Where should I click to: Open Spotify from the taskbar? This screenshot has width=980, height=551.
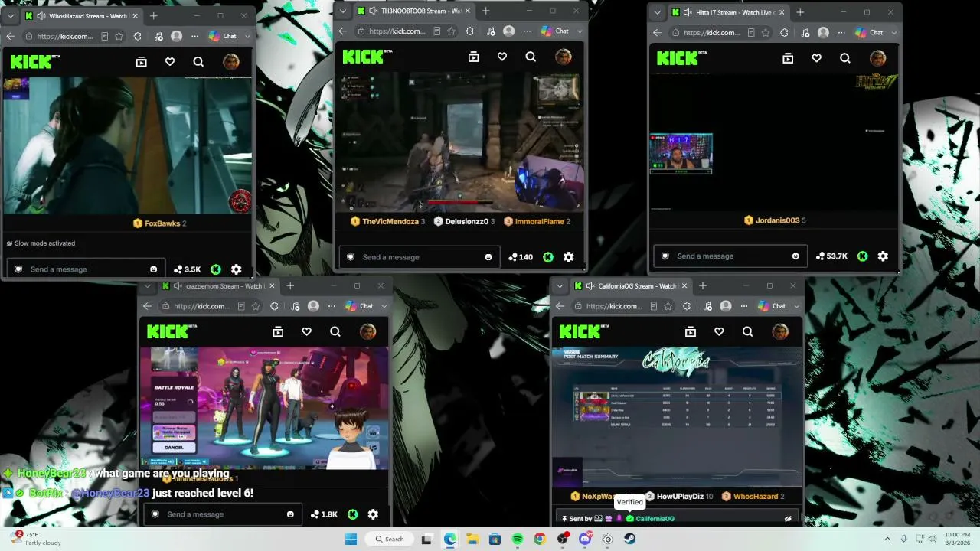(518, 539)
